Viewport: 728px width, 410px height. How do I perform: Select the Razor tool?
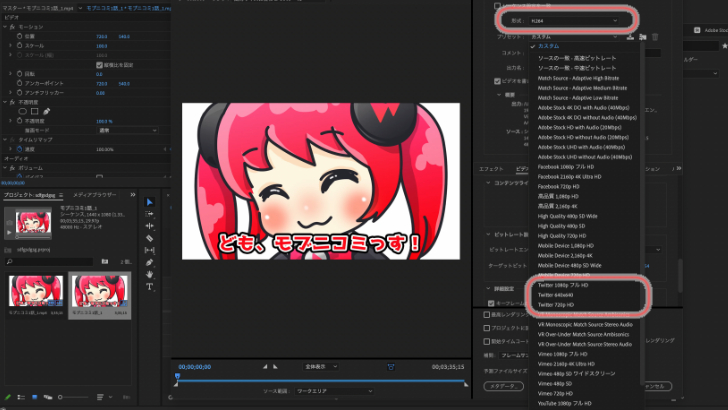point(150,238)
